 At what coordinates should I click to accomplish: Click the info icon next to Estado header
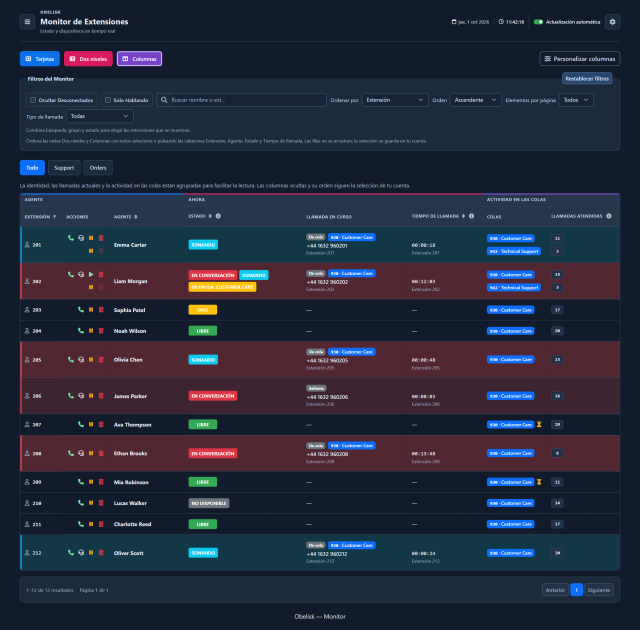click(218, 216)
